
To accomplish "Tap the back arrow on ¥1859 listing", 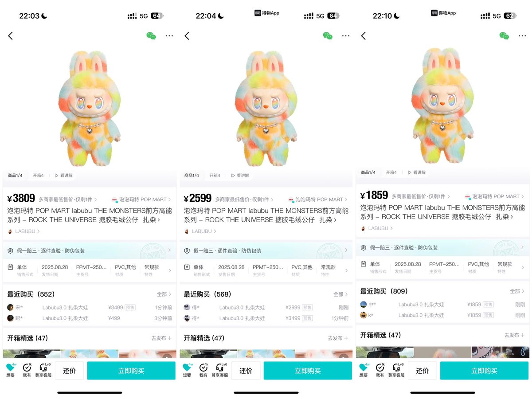I will click(x=364, y=36).
